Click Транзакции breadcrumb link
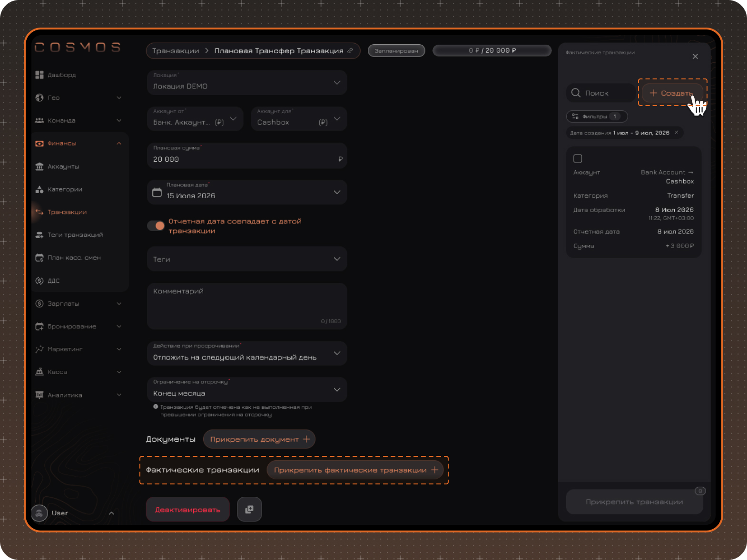Screen dimensions: 747x560 tap(176, 51)
